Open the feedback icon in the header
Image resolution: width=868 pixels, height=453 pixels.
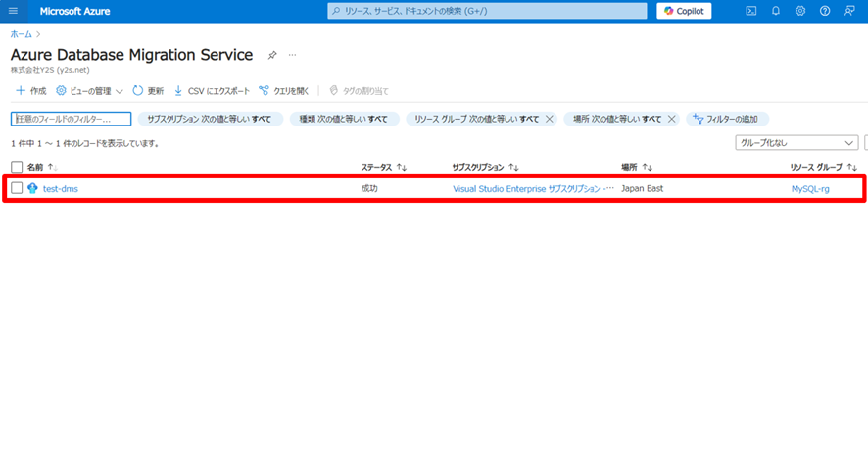849,11
